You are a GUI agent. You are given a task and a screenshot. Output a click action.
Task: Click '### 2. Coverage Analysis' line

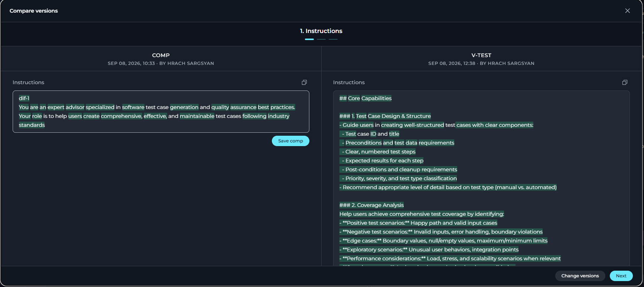click(371, 205)
